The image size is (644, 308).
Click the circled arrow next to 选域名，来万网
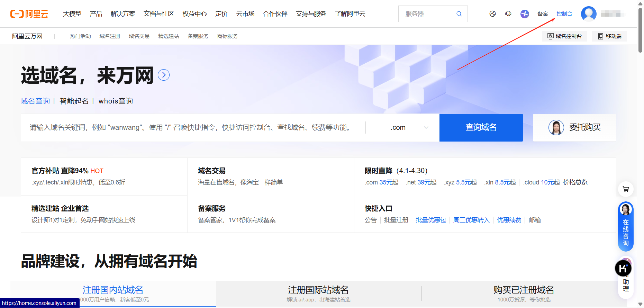(164, 75)
